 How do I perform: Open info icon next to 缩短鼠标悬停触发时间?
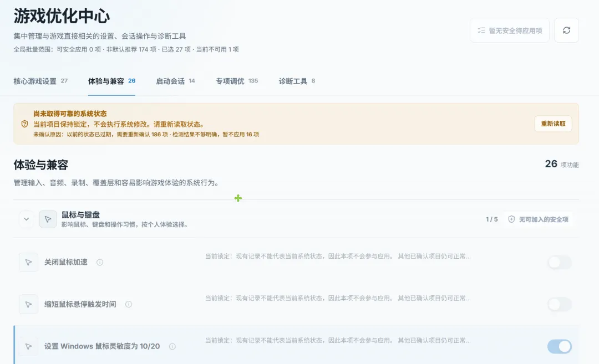coord(129,304)
